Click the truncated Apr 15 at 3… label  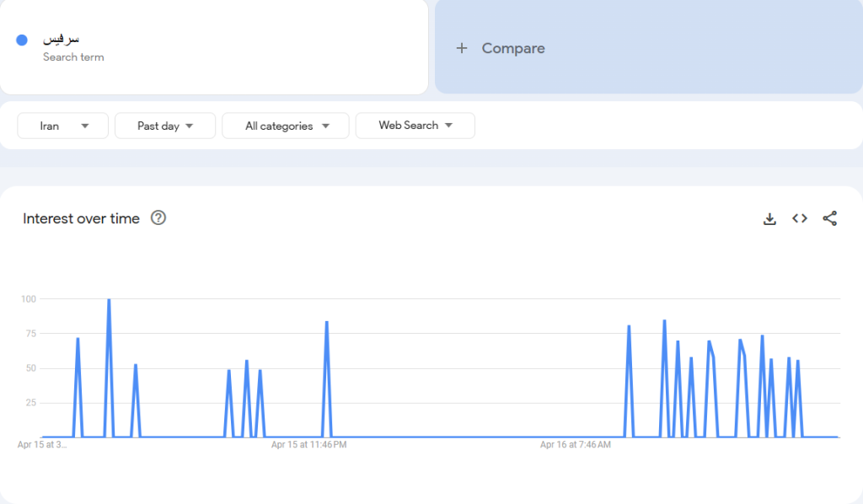tap(42, 444)
